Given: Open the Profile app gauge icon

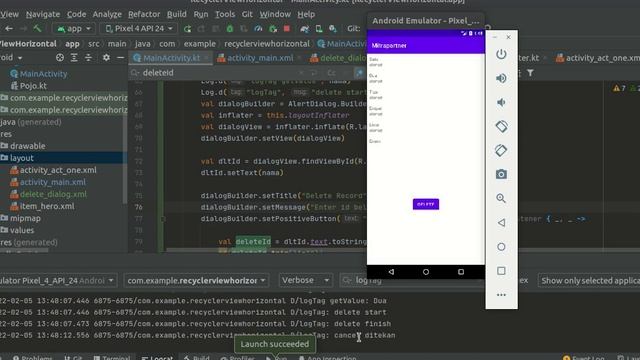Looking at the screenshot, I should 258,29.
